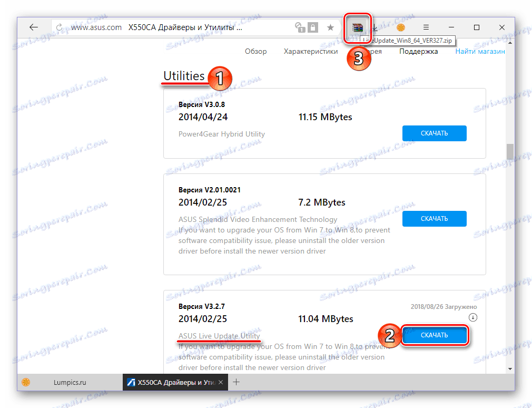Open the Обзор page section
This screenshot has height=408, width=532.
[x=256, y=51]
